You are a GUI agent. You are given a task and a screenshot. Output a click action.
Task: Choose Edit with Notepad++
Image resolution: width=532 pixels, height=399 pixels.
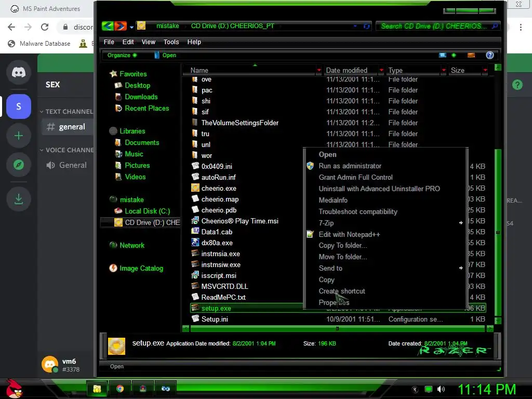pyautogui.click(x=349, y=234)
